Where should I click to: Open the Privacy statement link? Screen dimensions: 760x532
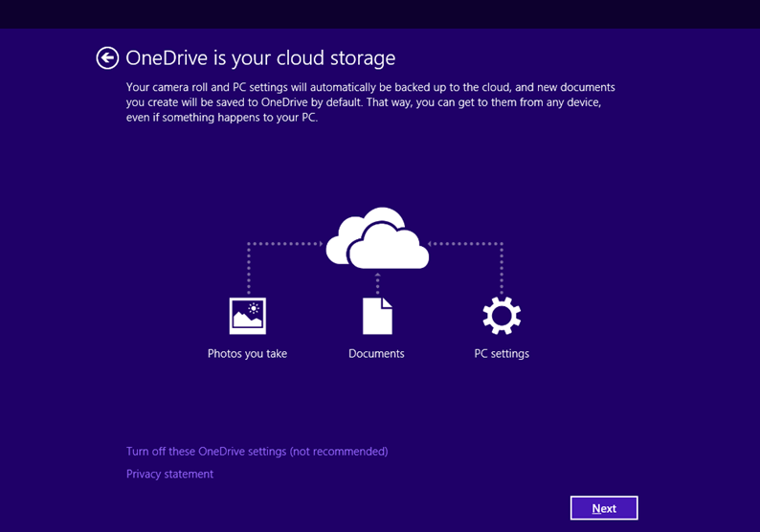pos(169,474)
